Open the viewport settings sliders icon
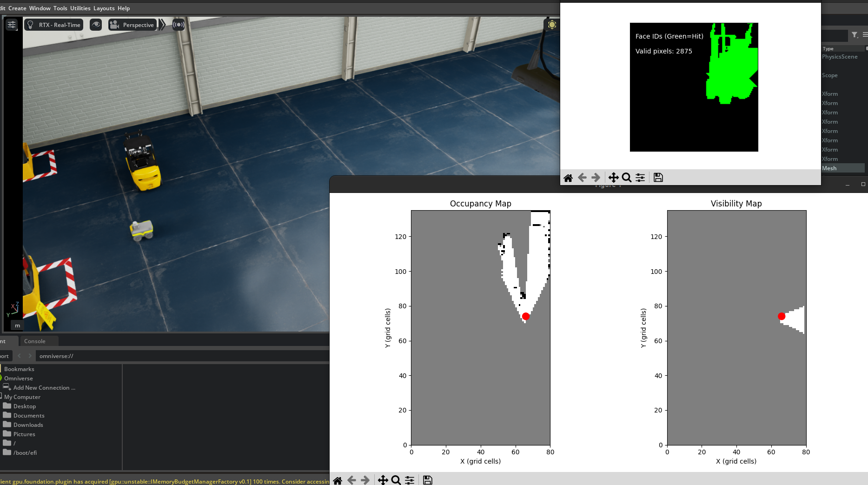Image resolution: width=868 pixels, height=485 pixels. [12, 25]
